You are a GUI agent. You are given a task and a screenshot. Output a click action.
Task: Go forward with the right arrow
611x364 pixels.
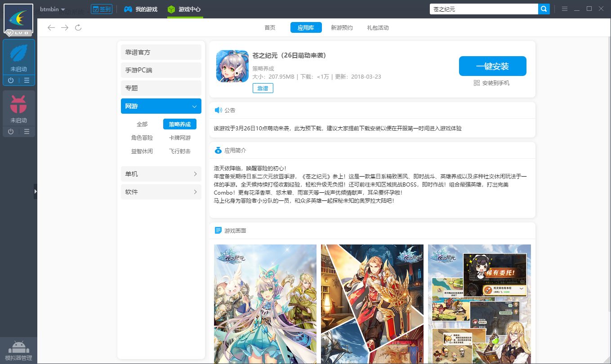coord(65,28)
